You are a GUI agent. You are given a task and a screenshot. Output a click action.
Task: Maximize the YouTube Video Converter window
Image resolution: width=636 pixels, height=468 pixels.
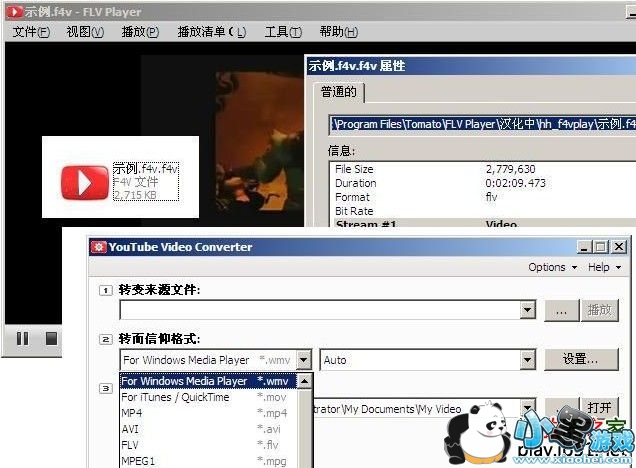601,247
